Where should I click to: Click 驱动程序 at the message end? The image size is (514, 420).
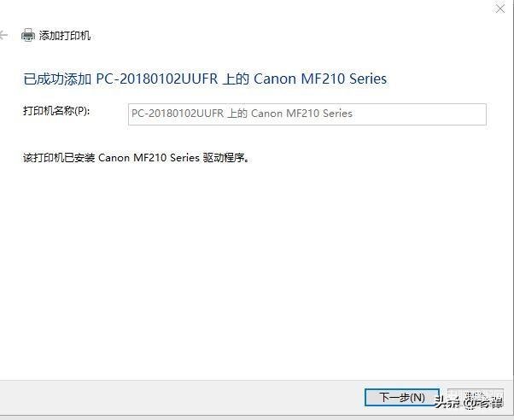pyautogui.click(x=224, y=158)
